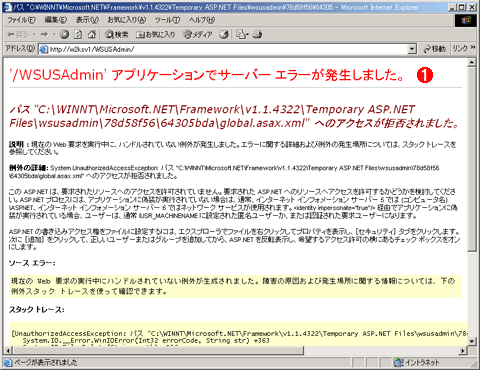Open the 表示(V) menu
This screenshot has height=370, width=480.
point(87,20)
